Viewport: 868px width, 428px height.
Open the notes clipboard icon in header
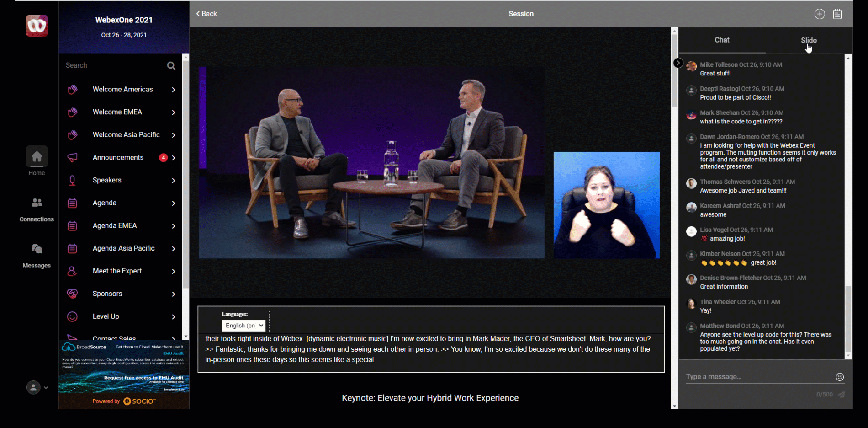coord(837,14)
